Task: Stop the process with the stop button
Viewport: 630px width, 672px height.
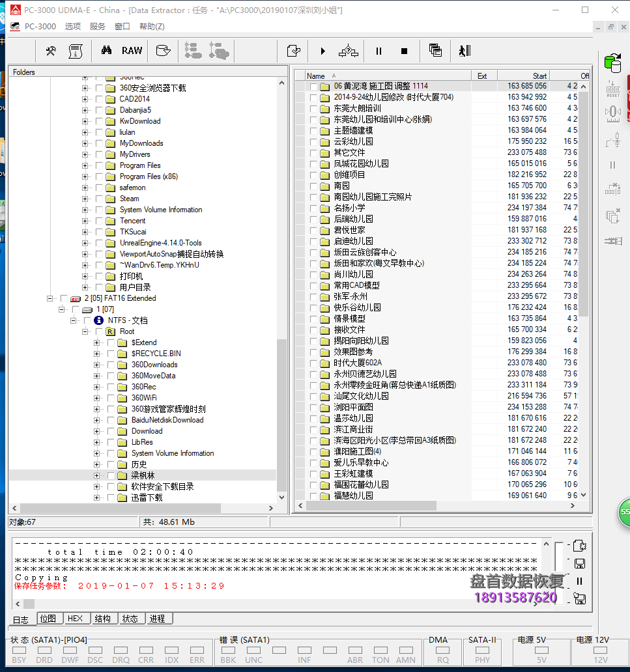Action: point(404,51)
